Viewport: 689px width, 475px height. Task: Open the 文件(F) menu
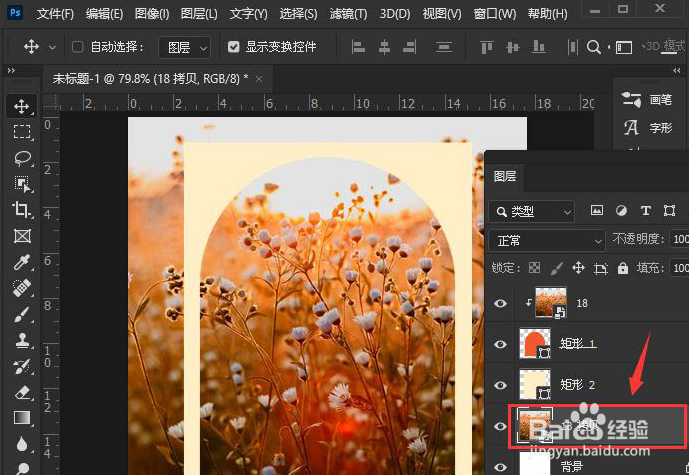(x=55, y=14)
